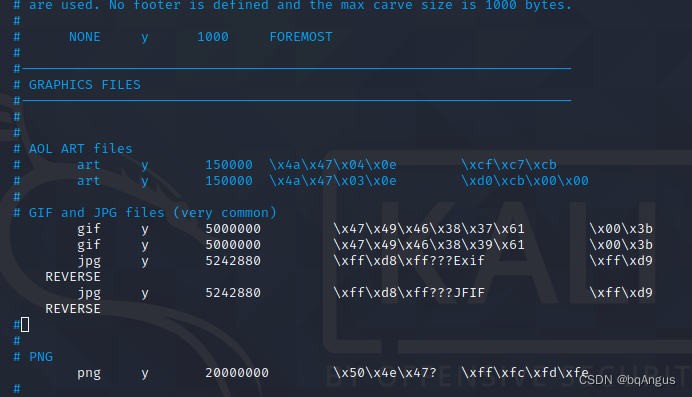Screen dimensions: 692x397
Task: Click jpg header '\xff\xd8\xff???JFIF'
Action: point(409,293)
